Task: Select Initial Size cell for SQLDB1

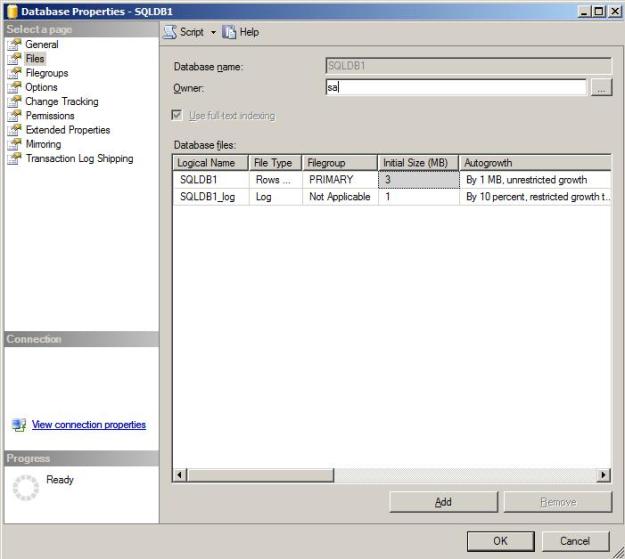Action: tap(417, 180)
